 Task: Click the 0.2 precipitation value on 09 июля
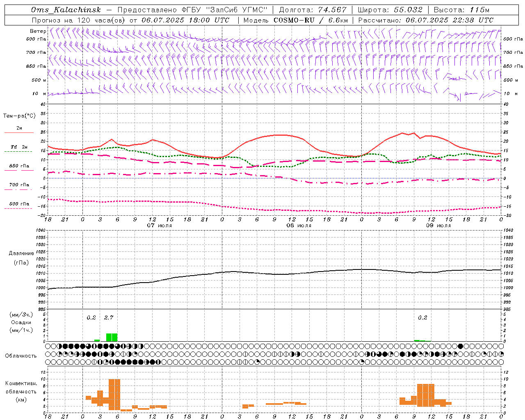point(422,317)
